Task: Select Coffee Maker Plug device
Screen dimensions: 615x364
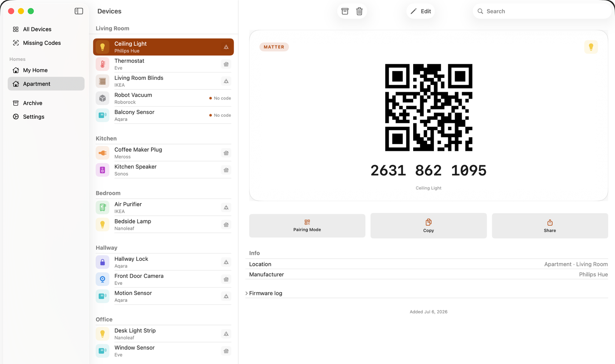Action: tap(163, 153)
